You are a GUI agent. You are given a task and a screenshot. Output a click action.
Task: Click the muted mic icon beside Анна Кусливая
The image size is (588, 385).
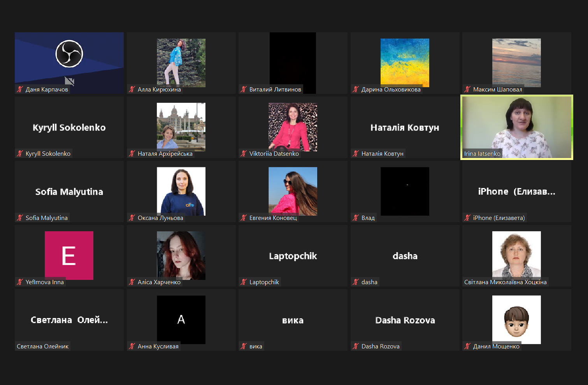pyautogui.click(x=132, y=346)
